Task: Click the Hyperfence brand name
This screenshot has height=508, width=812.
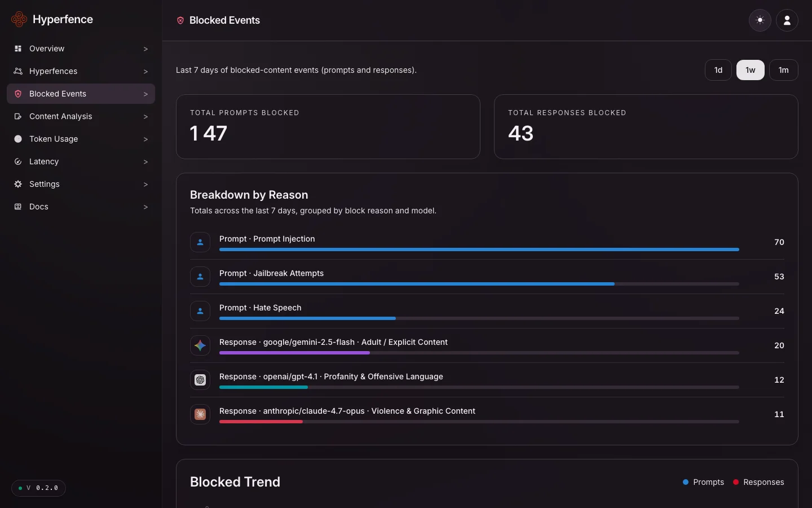Action: (63, 19)
